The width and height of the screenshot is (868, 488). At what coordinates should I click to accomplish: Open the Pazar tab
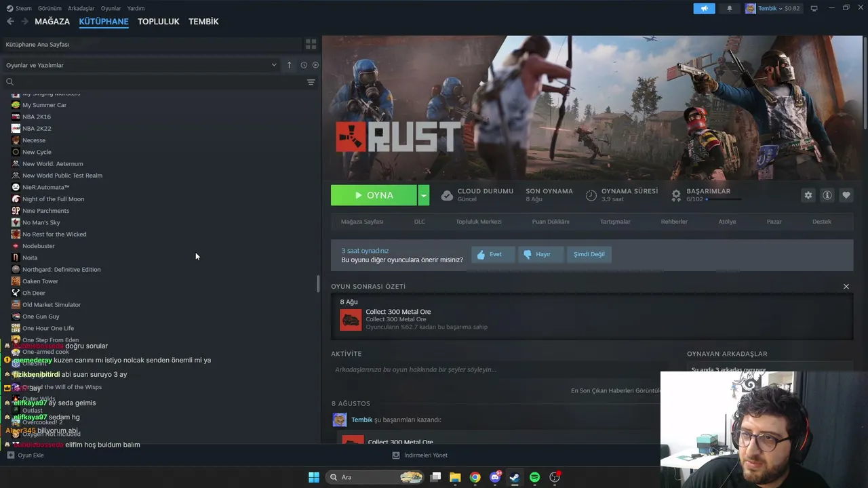point(774,222)
